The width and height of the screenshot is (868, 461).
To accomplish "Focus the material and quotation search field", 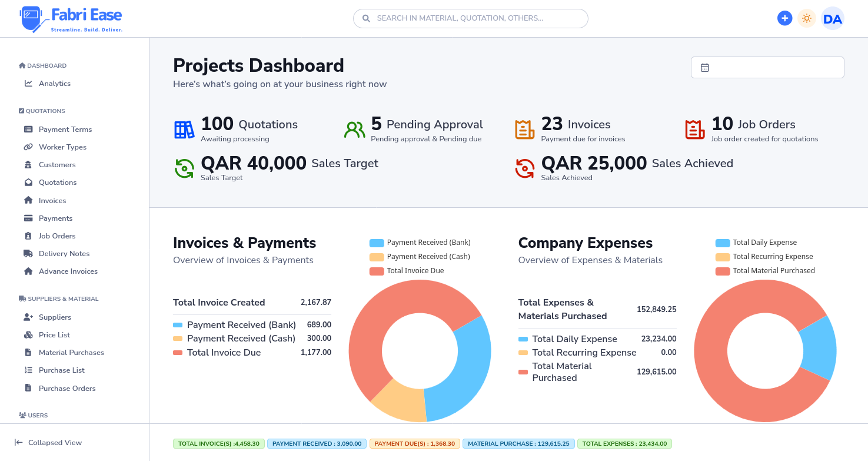I will (x=471, y=18).
